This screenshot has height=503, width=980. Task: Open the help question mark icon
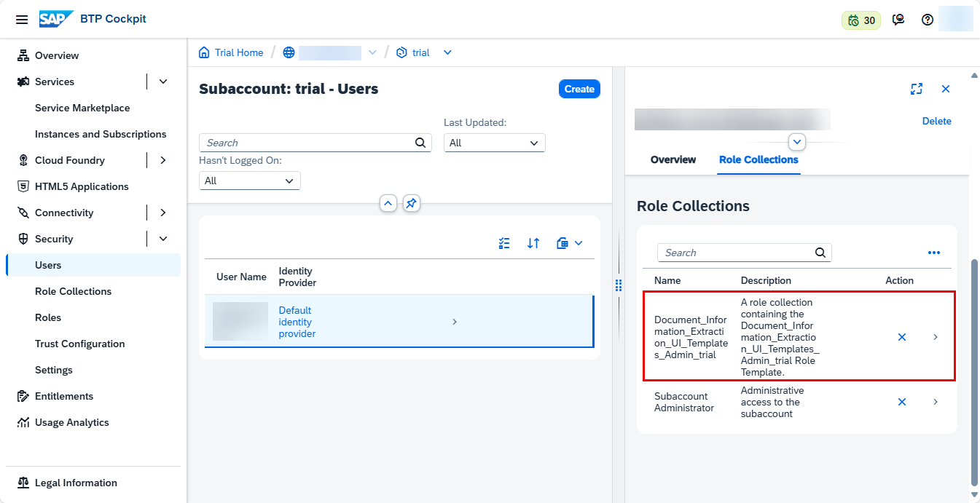[x=928, y=20]
